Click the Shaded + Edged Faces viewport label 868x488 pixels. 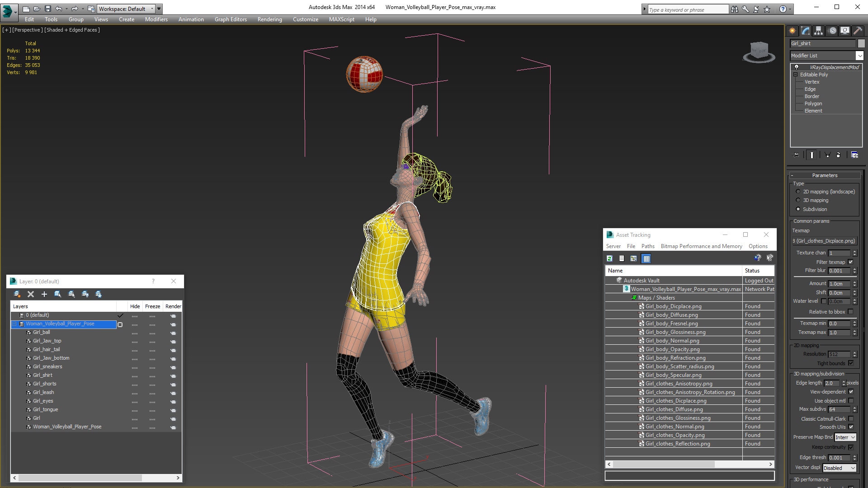tap(72, 30)
